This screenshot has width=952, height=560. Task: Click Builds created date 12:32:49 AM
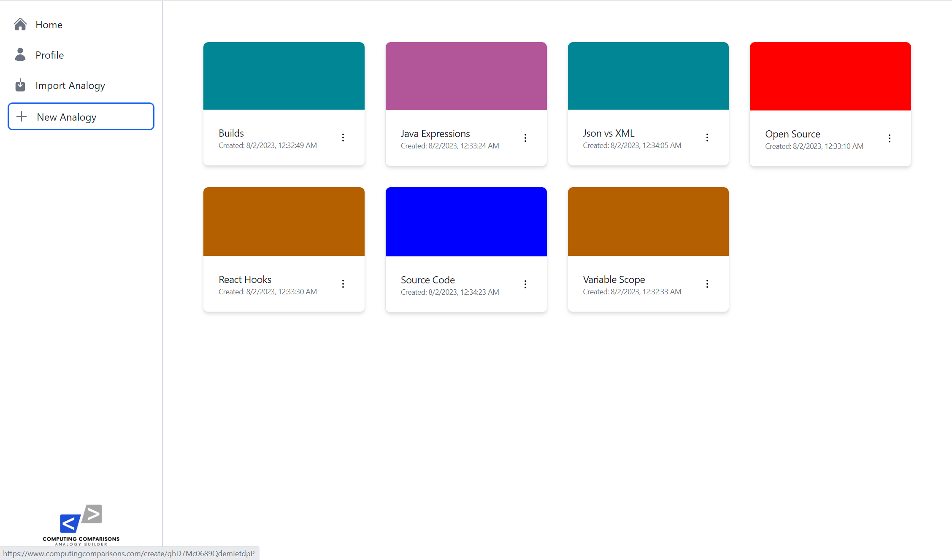point(268,145)
